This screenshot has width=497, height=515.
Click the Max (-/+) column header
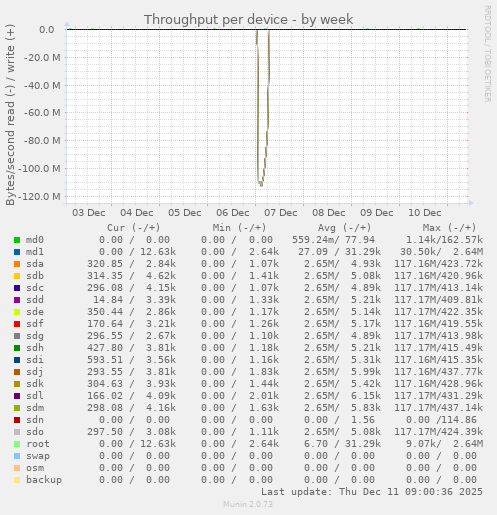[449, 228]
